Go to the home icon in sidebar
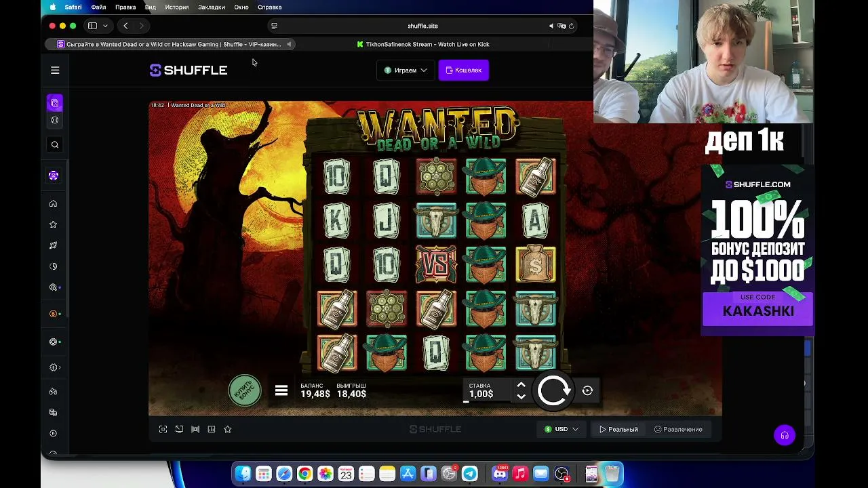This screenshot has height=488, width=868. (x=53, y=203)
